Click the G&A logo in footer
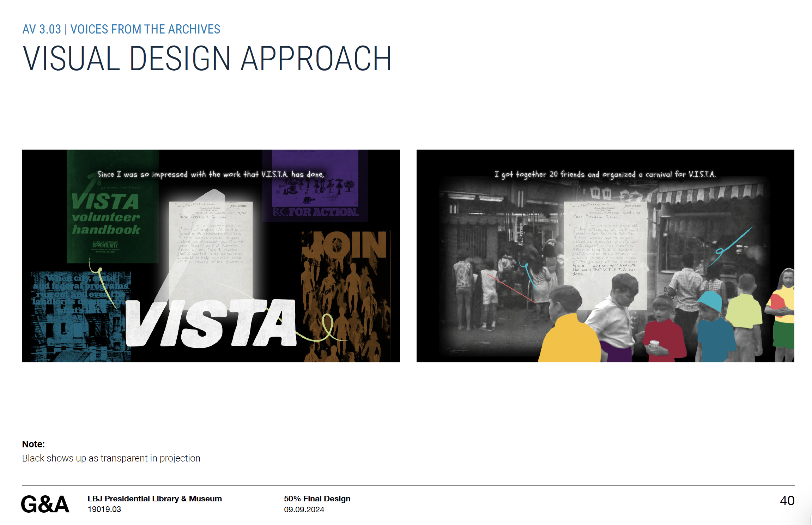This screenshot has height=525, width=812. pyautogui.click(x=45, y=503)
